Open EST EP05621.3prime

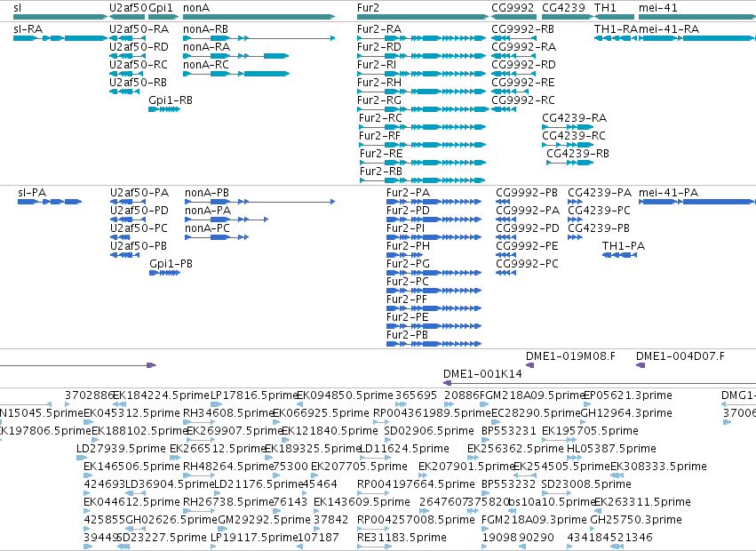point(628,395)
